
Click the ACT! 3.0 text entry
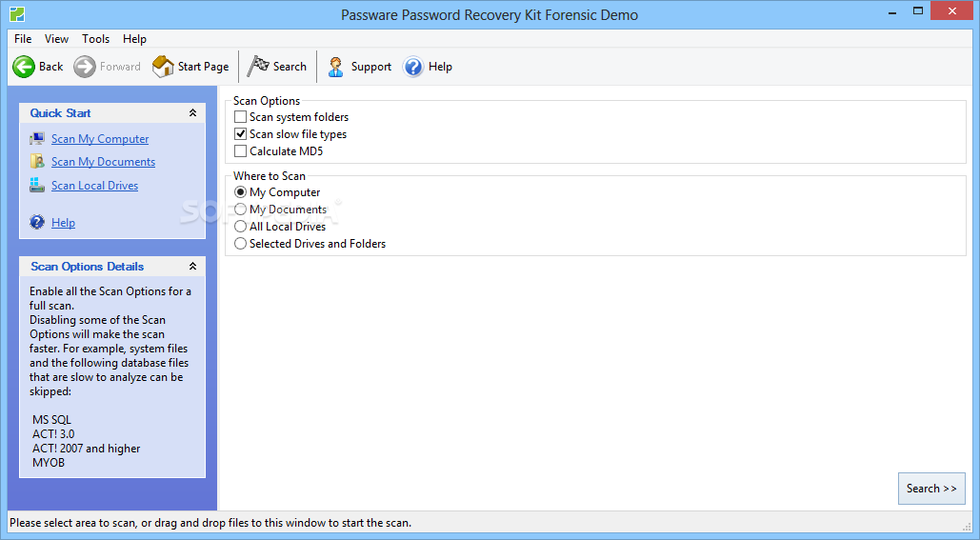tap(53, 433)
